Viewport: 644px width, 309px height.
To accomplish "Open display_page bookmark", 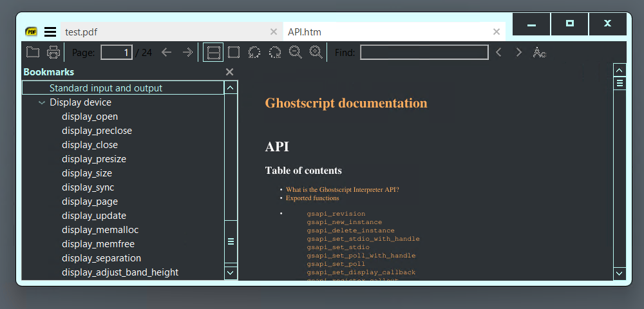I will [x=90, y=201].
